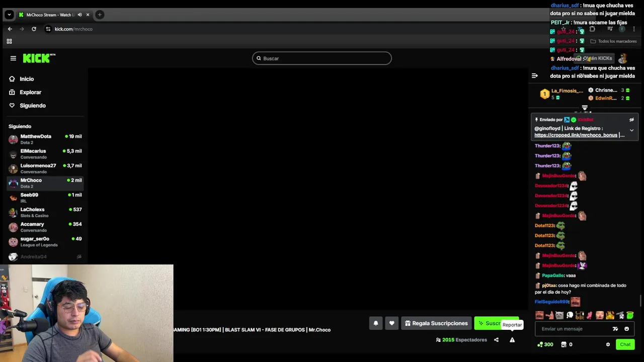Click the Thurder123 username in the first chat row
Screen dimensions: 644x362
point(547,146)
